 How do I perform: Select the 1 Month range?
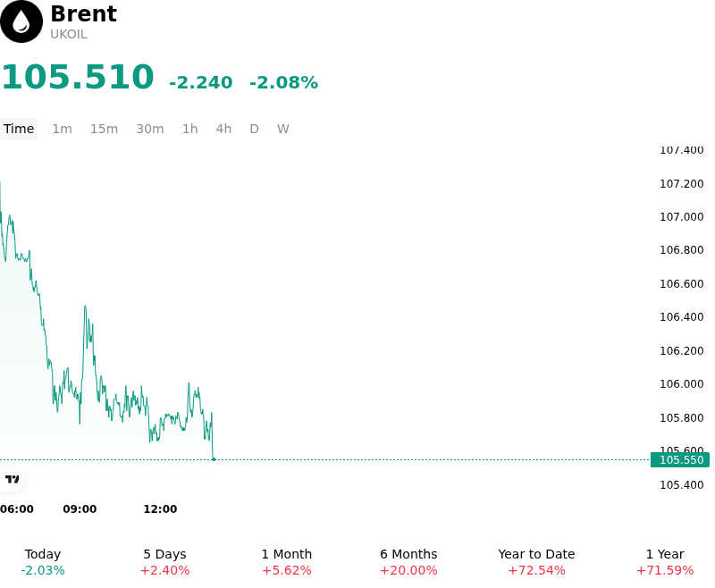pyautogui.click(x=286, y=562)
